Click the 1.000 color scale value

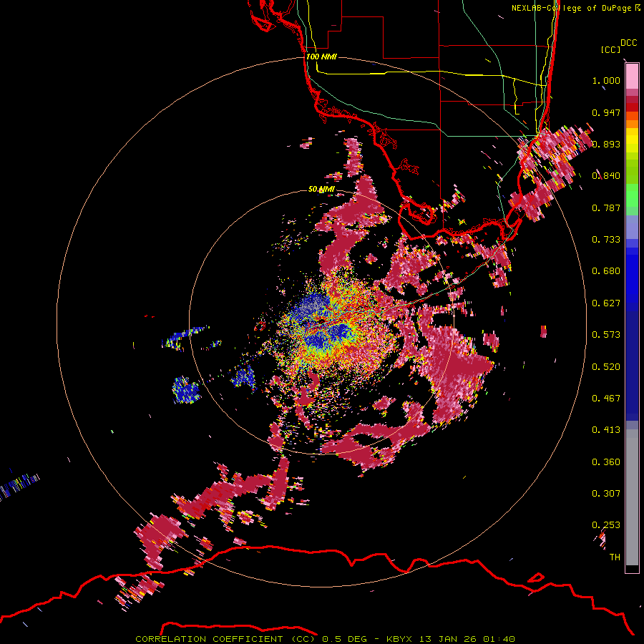point(606,80)
